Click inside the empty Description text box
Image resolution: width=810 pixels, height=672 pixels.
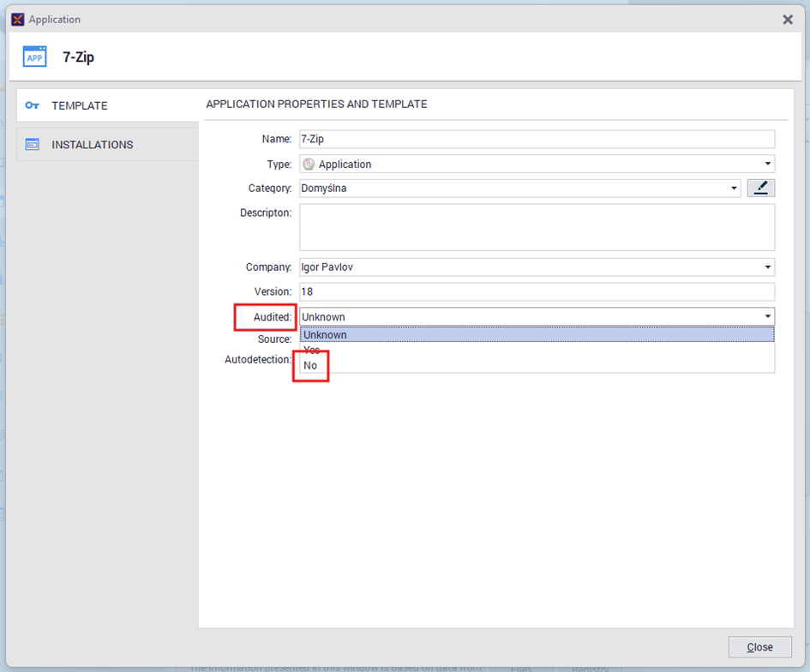tap(536, 227)
